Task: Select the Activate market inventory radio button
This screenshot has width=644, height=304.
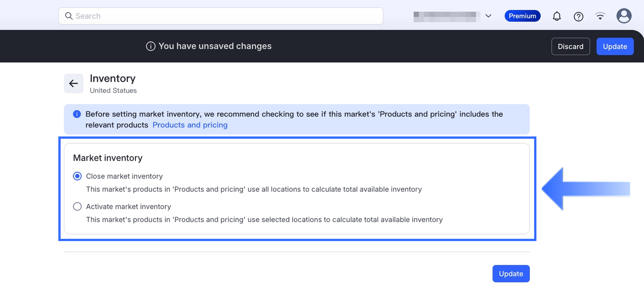Action: pyautogui.click(x=77, y=207)
